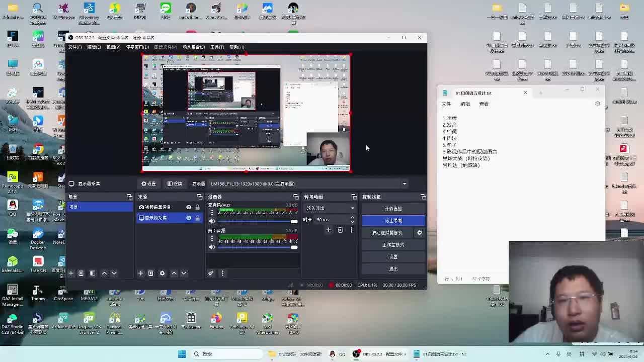Toggle visibility of 显示器采集 source
This screenshot has width=644, height=362.
(x=189, y=218)
